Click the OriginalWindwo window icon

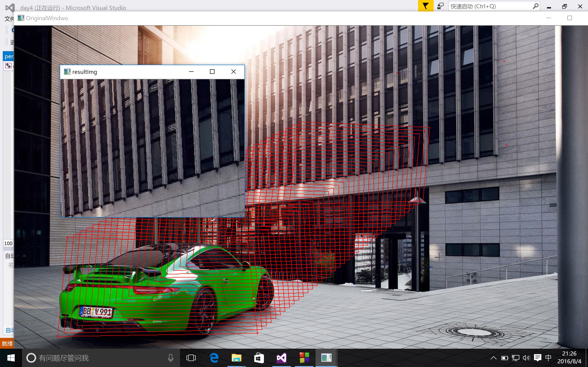point(21,18)
